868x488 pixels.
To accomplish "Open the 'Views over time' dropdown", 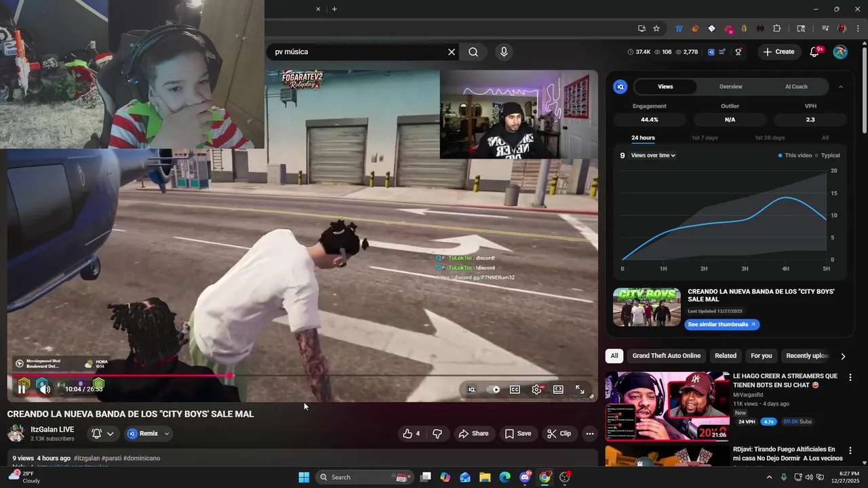I will coord(653,155).
